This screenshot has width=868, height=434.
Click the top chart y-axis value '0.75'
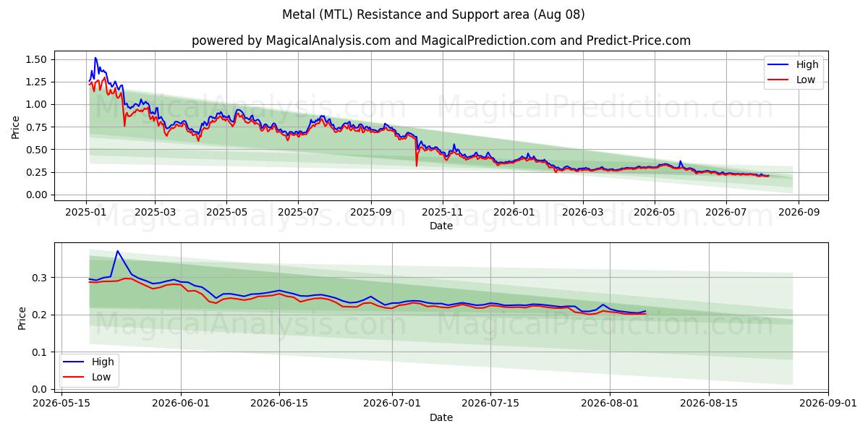pos(37,127)
